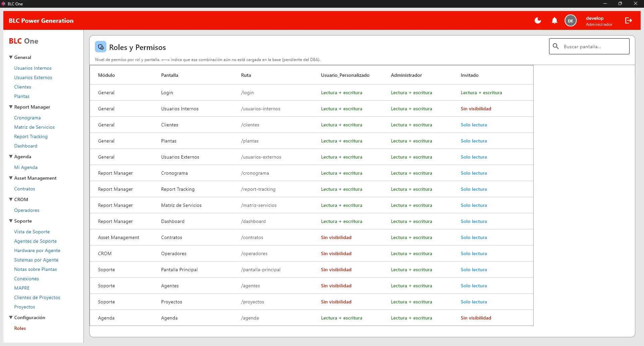
Task: Go to the Matriz de Servicios page
Action: pos(34,127)
